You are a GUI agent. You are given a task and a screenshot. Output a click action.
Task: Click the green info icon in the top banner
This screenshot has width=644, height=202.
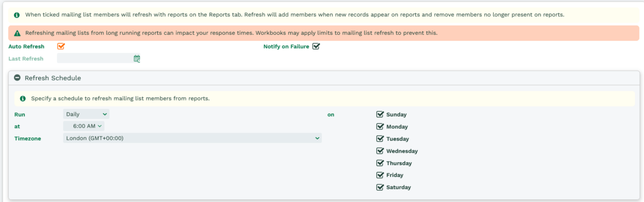17,14
